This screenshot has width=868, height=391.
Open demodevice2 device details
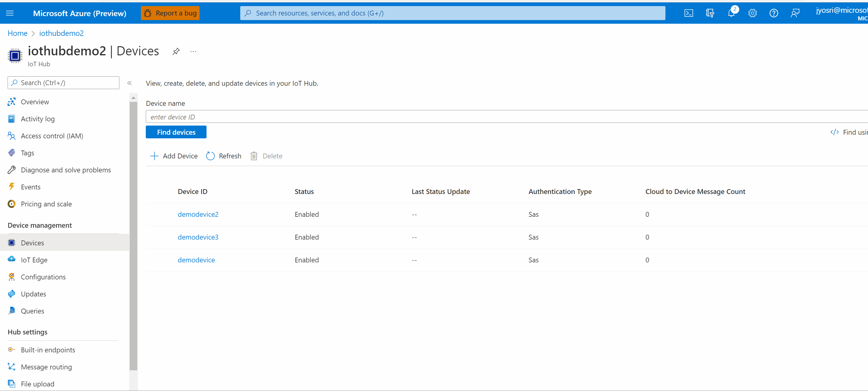(198, 214)
